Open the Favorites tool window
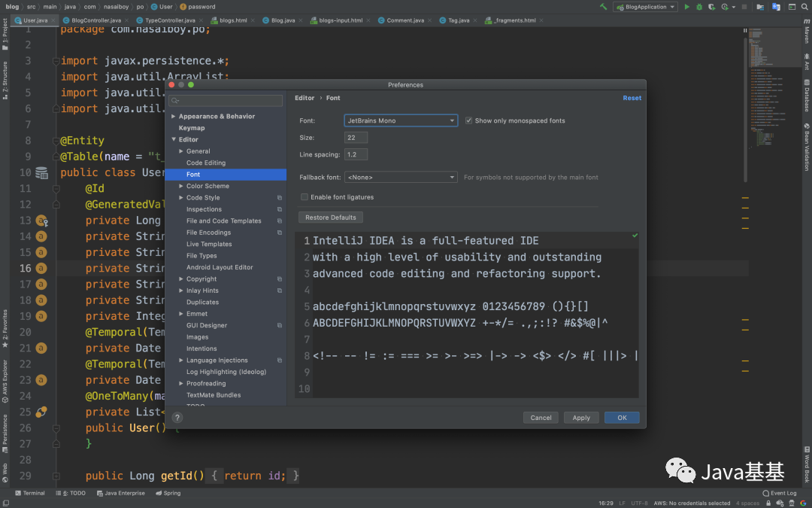The height and width of the screenshot is (508, 812). tap(5, 329)
